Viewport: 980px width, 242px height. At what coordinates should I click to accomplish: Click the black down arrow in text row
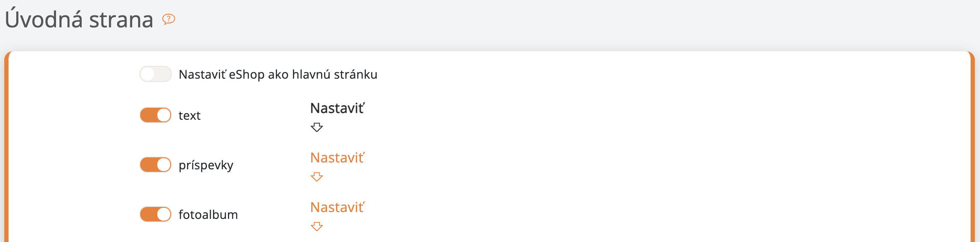point(317,127)
